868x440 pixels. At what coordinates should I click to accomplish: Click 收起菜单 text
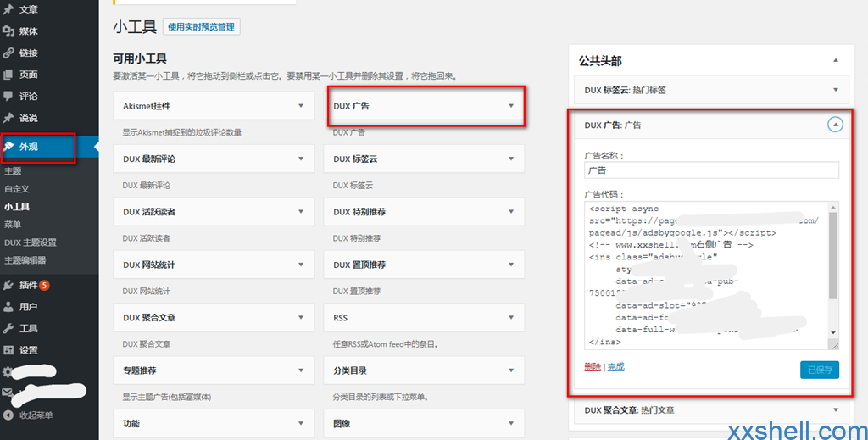(36, 415)
